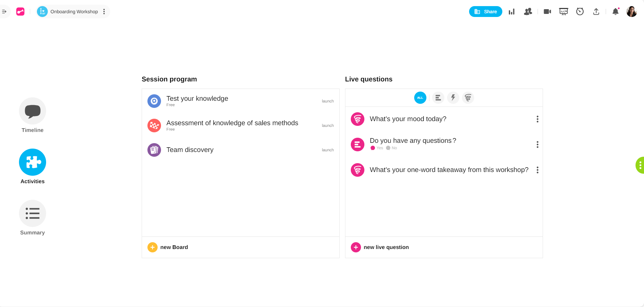
Task: Open the timer clock icon
Action: click(580, 12)
